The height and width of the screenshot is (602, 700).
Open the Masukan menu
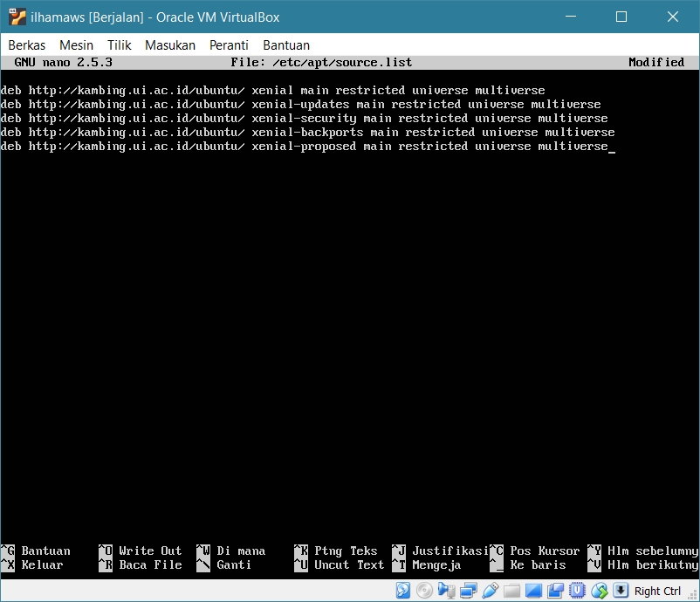coord(170,45)
